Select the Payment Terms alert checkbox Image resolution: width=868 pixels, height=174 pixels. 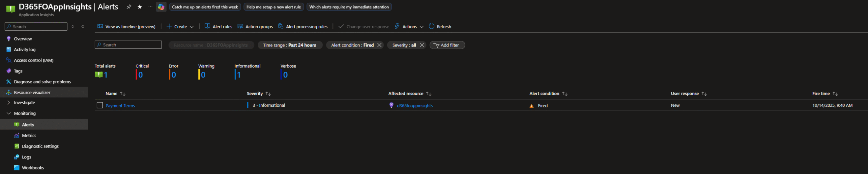(100, 105)
